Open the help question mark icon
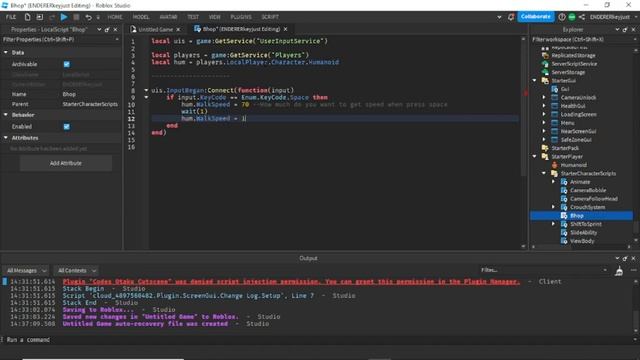Image resolution: width=640 pixels, height=360 pixels. (562, 17)
